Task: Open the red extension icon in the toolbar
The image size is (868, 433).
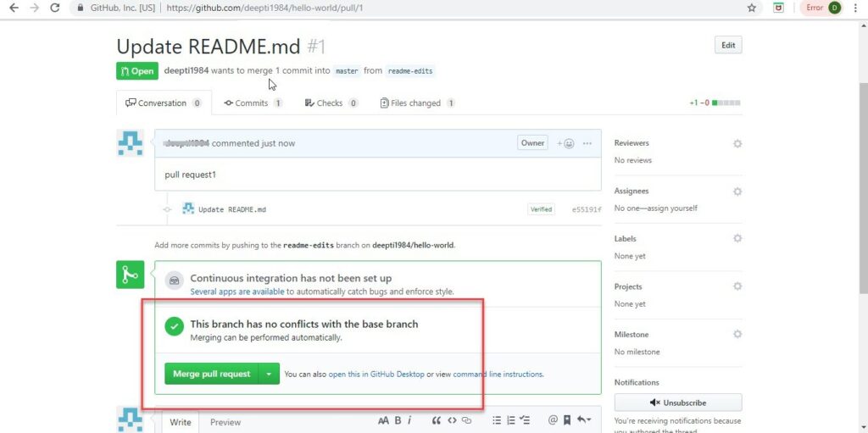Action: (x=778, y=8)
